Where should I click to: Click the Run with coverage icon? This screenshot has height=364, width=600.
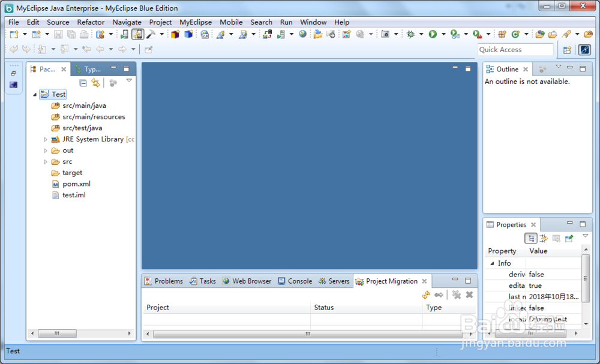coord(455,34)
